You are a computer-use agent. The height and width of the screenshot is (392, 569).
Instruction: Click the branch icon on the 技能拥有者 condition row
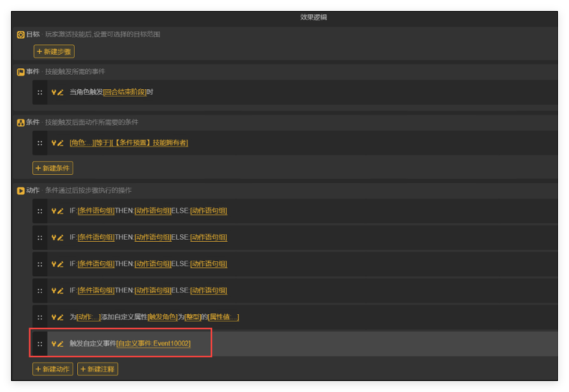tap(54, 143)
